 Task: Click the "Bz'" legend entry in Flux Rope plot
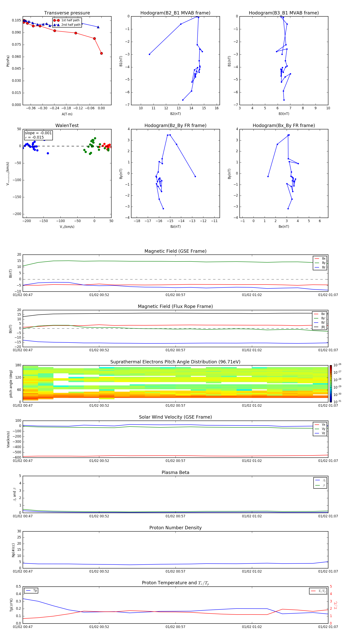point(320,323)
